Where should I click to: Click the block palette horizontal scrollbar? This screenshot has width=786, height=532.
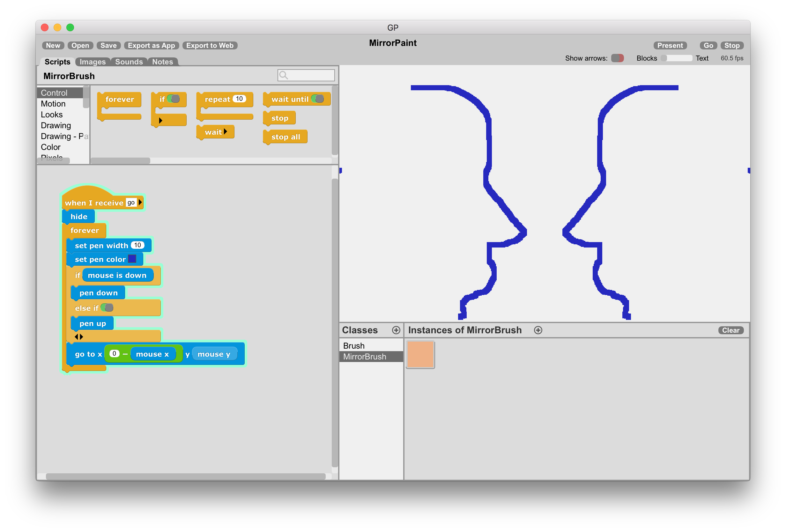[120, 161]
